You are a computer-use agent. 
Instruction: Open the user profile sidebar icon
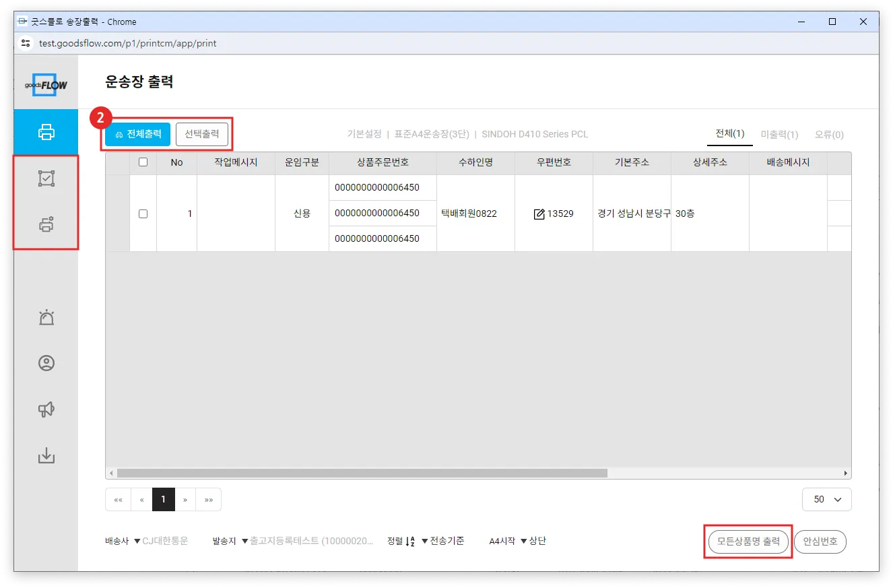pyautogui.click(x=46, y=363)
